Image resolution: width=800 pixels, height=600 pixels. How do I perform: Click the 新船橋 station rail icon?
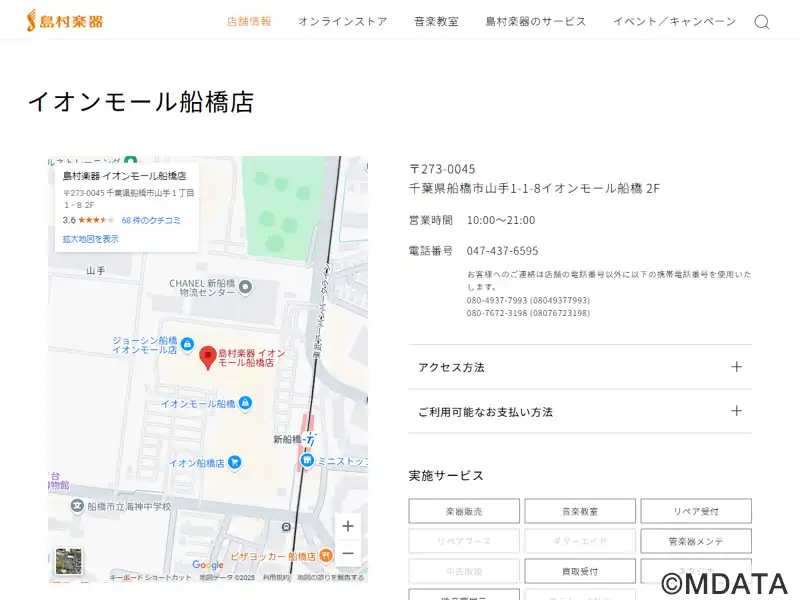pyautogui.click(x=310, y=439)
